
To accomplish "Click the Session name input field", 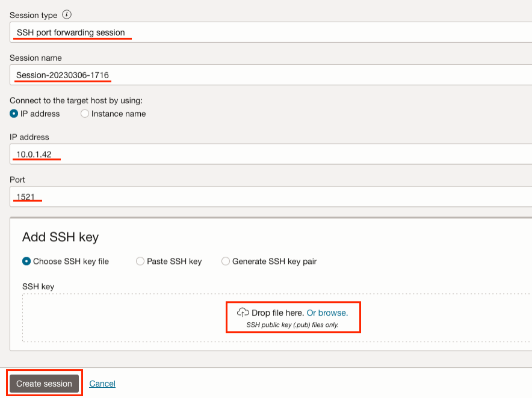I will pyautogui.click(x=271, y=75).
